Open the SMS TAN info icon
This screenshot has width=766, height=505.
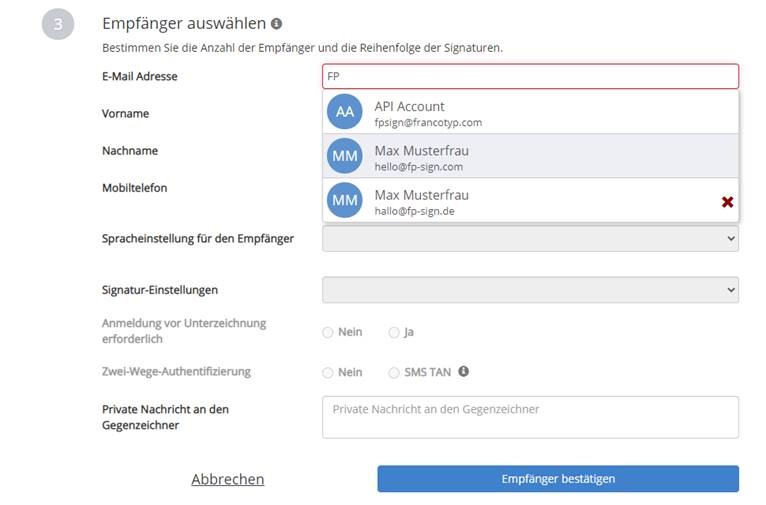pyautogui.click(x=463, y=371)
